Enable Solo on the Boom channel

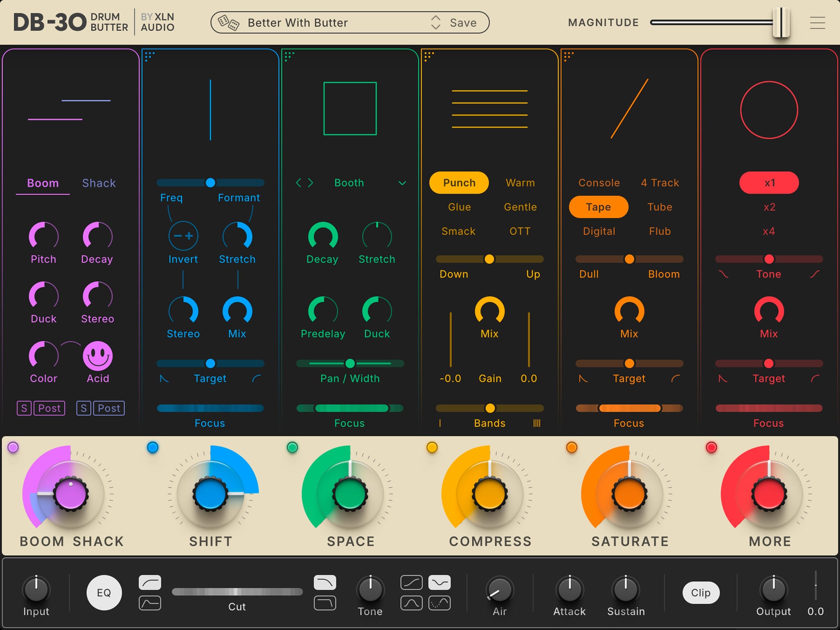(24, 408)
